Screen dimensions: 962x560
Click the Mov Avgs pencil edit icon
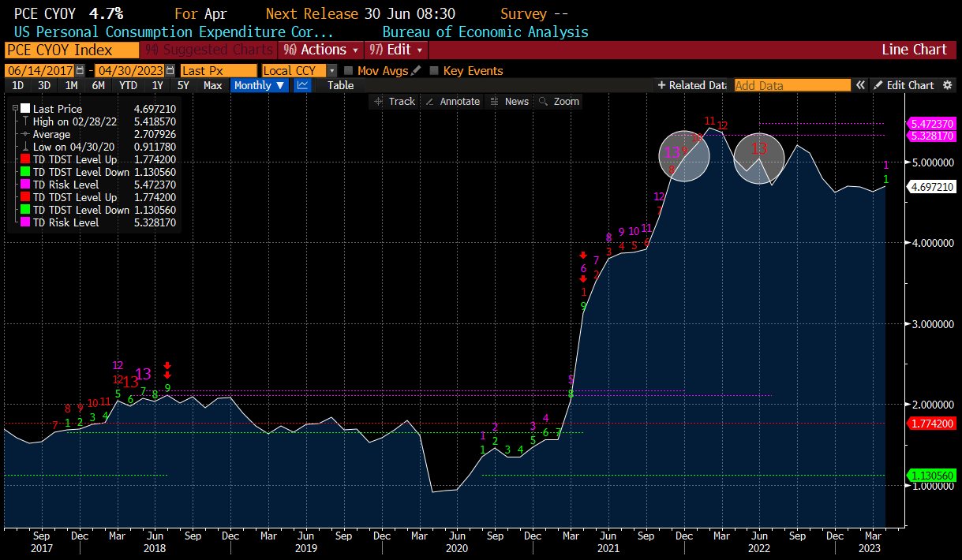point(416,70)
